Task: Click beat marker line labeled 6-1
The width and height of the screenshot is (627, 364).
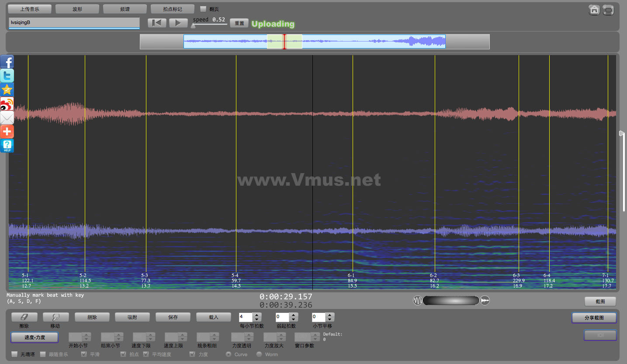Action: [353, 164]
